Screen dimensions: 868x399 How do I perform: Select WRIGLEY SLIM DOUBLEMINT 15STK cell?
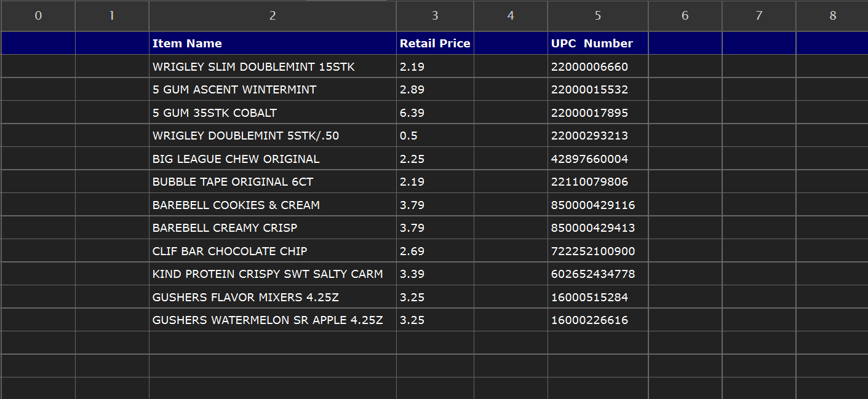click(x=273, y=66)
